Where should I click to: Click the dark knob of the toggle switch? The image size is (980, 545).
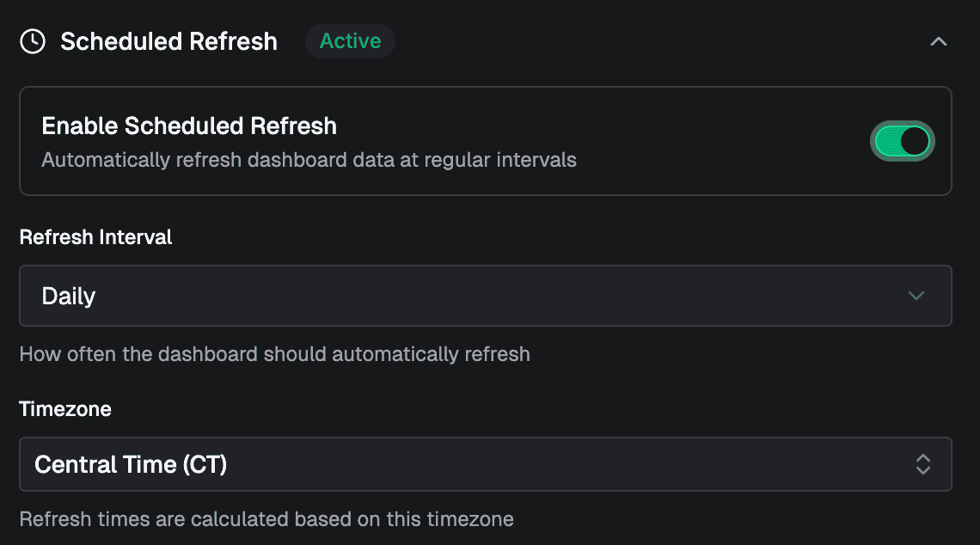coord(915,141)
